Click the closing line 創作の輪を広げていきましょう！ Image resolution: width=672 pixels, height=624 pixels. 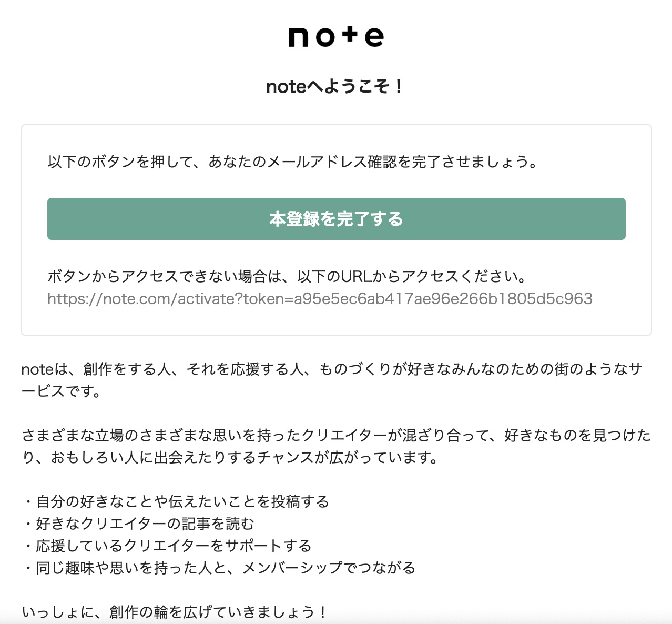175,612
